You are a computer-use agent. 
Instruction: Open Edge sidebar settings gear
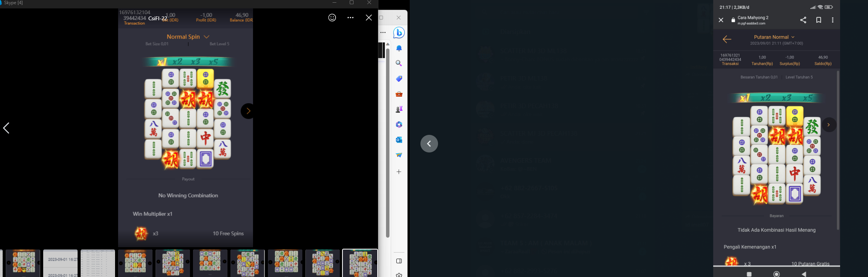pos(399,275)
